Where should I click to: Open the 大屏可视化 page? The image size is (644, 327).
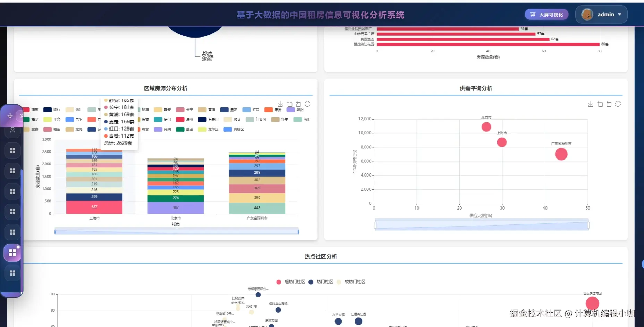(x=546, y=14)
